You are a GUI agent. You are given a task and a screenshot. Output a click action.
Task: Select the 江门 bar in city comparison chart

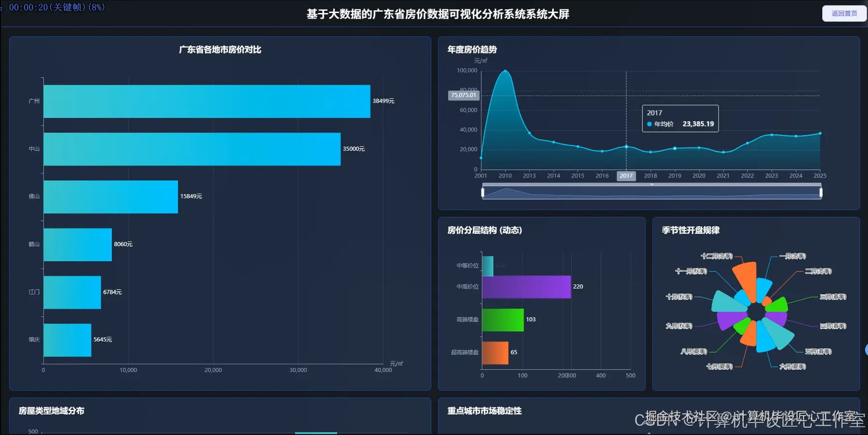point(72,292)
